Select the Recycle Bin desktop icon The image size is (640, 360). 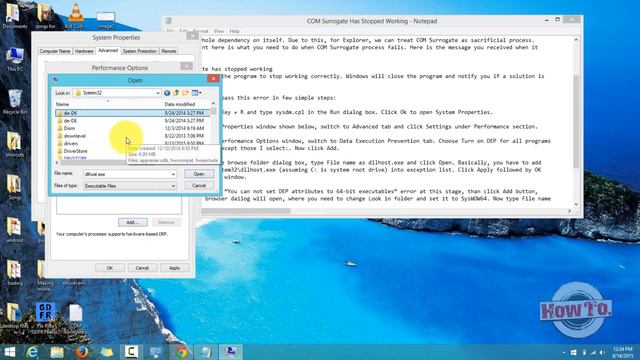click(x=15, y=102)
